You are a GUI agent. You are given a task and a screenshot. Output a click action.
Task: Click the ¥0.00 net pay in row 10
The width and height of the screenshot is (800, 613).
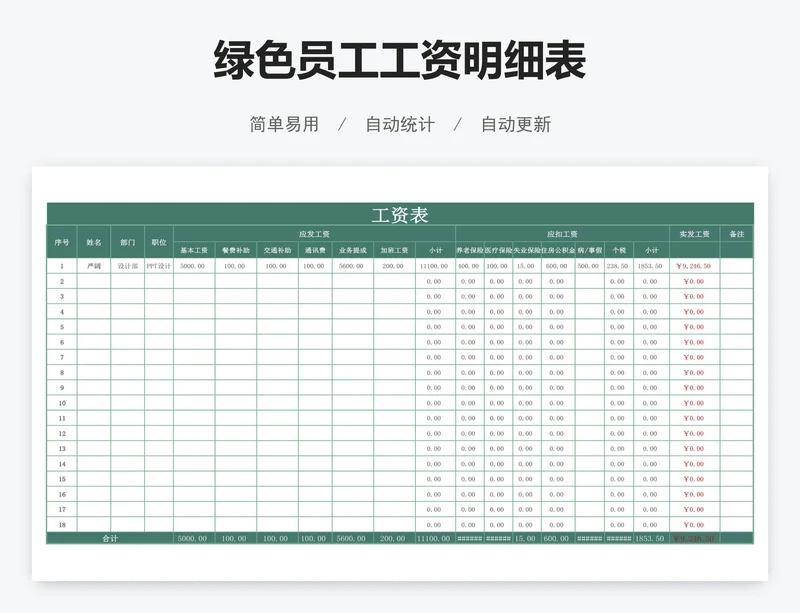(x=694, y=403)
